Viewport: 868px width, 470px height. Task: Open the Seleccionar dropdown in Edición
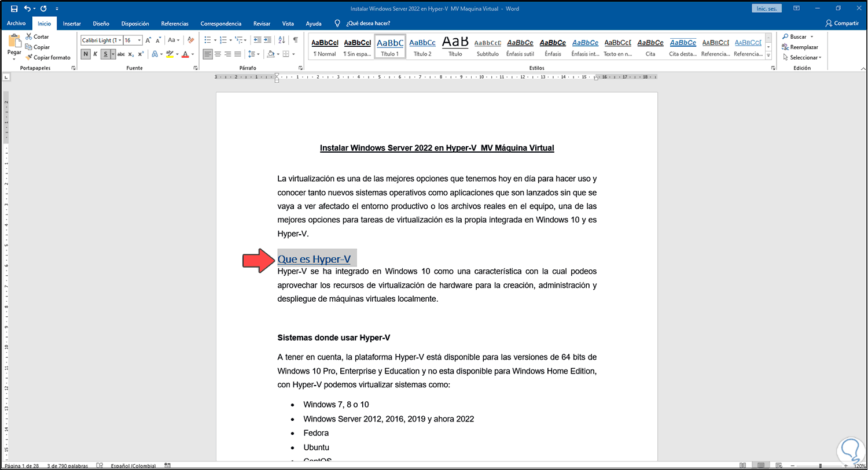click(x=801, y=57)
